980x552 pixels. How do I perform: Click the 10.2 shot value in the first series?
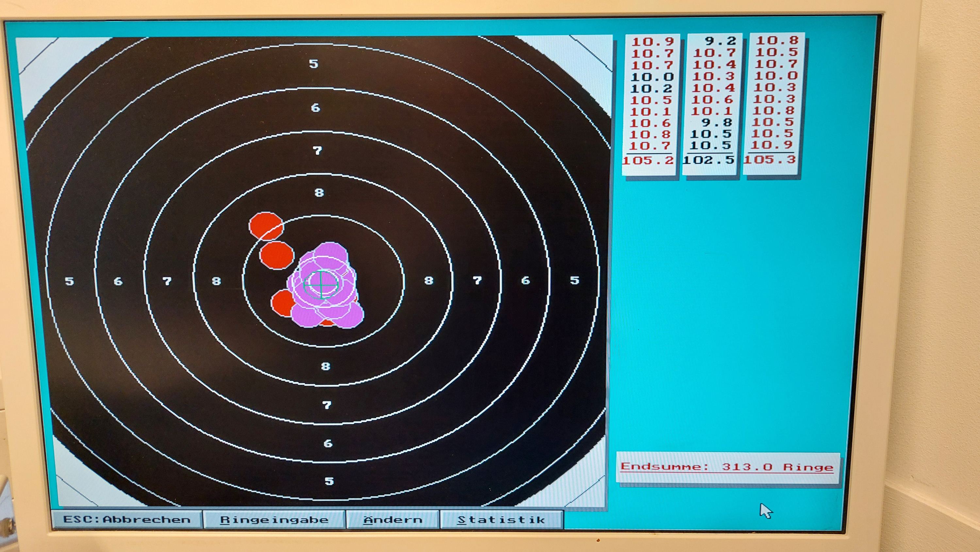pyautogui.click(x=652, y=89)
